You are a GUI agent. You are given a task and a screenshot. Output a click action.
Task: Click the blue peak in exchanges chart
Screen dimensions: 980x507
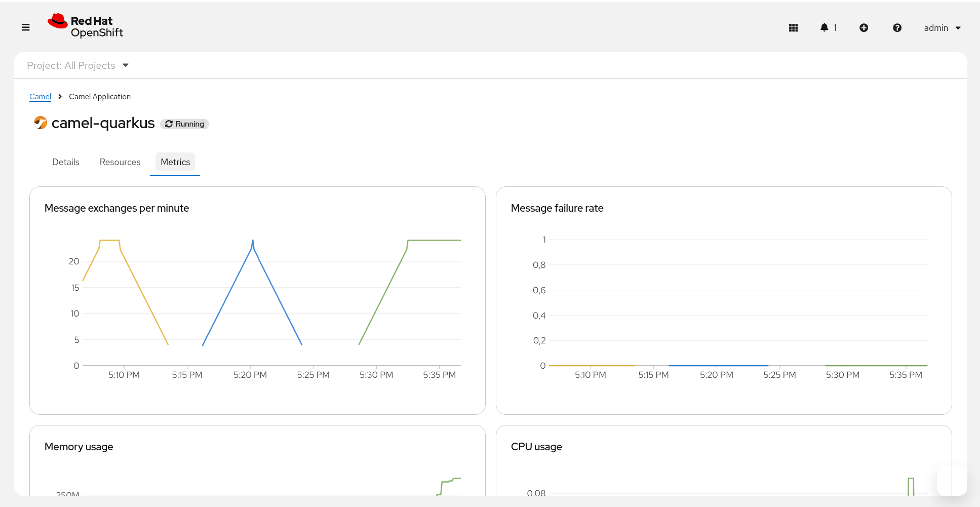[253, 243]
